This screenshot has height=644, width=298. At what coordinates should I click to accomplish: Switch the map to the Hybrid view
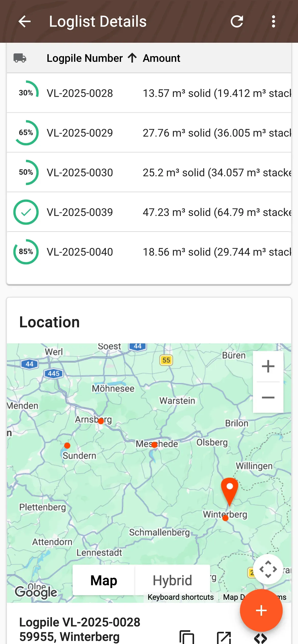click(172, 580)
